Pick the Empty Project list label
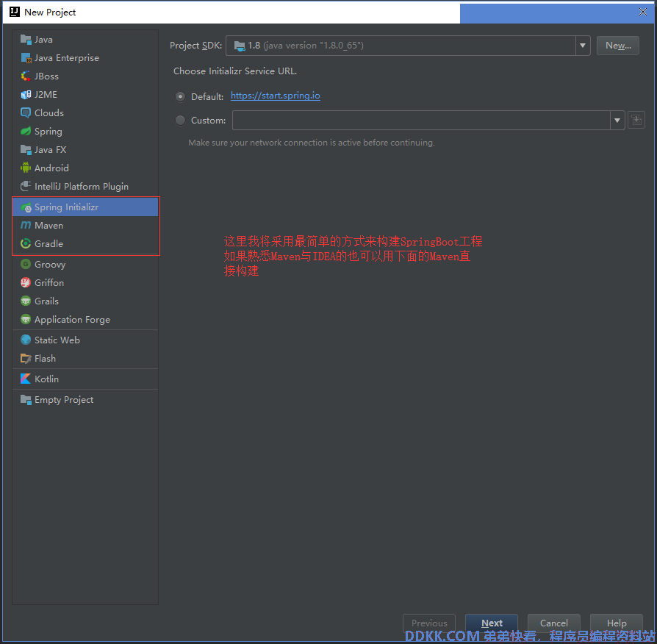Screen dimensions: 657x644 tap(64, 400)
